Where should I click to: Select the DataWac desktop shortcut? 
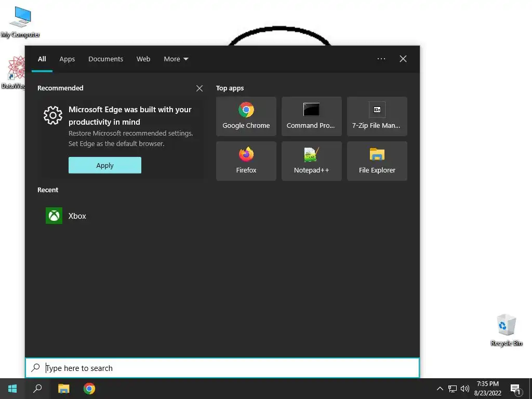point(13,73)
